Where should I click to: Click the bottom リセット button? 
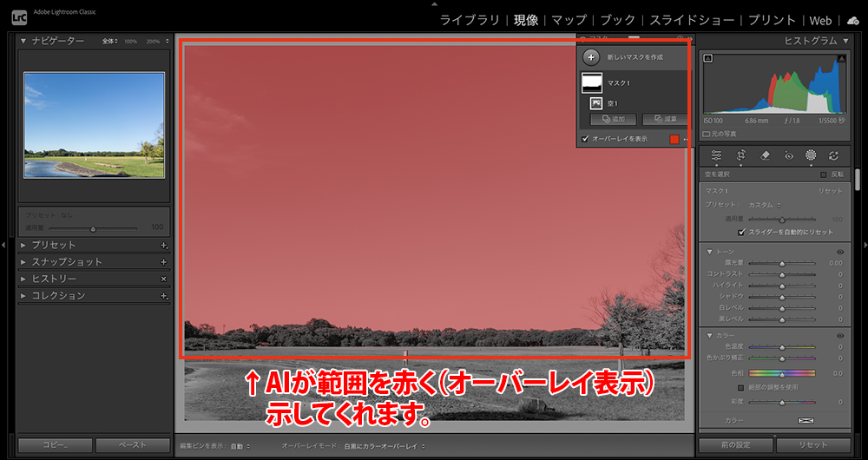click(x=813, y=445)
